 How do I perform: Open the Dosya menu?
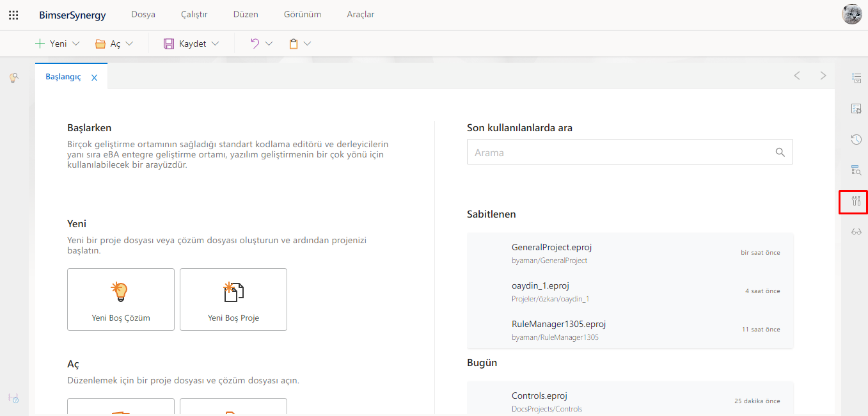pos(143,14)
